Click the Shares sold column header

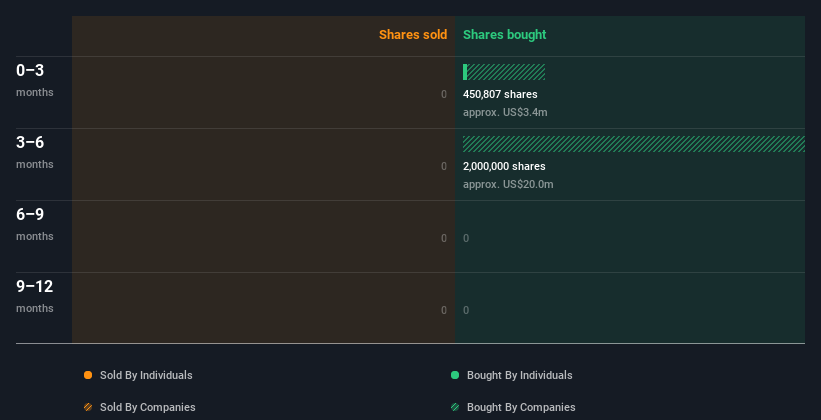click(413, 35)
